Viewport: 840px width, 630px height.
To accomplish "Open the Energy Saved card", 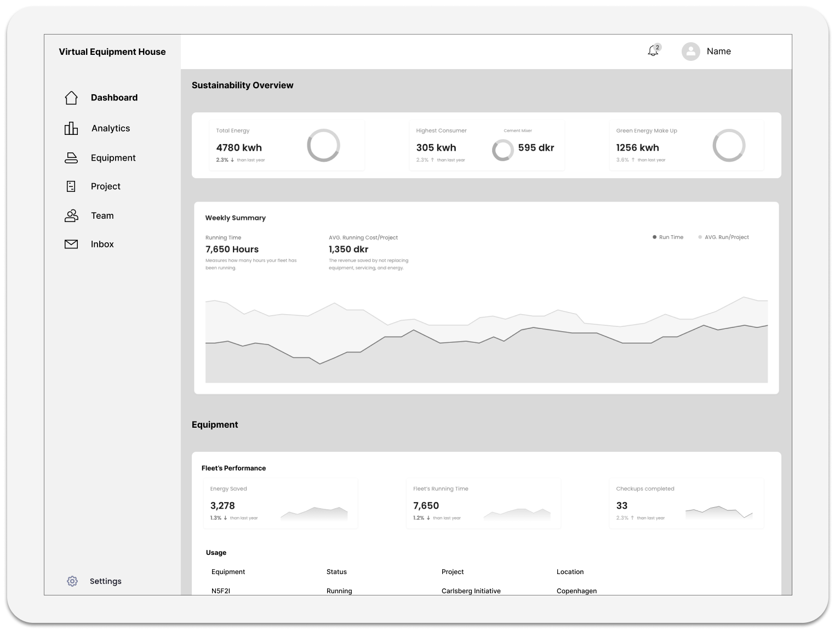I will [280, 503].
